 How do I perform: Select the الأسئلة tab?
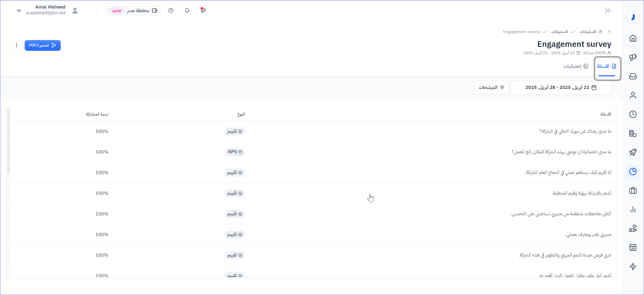point(606,66)
